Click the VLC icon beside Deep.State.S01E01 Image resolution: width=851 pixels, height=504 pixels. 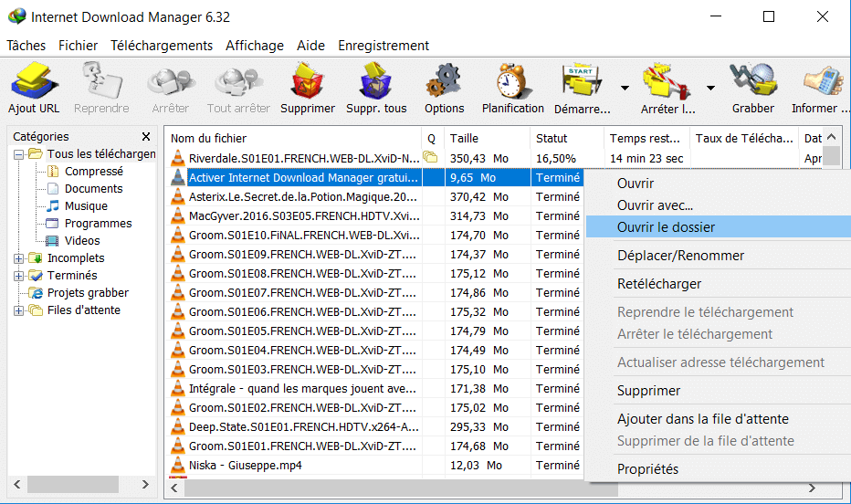tap(177, 427)
